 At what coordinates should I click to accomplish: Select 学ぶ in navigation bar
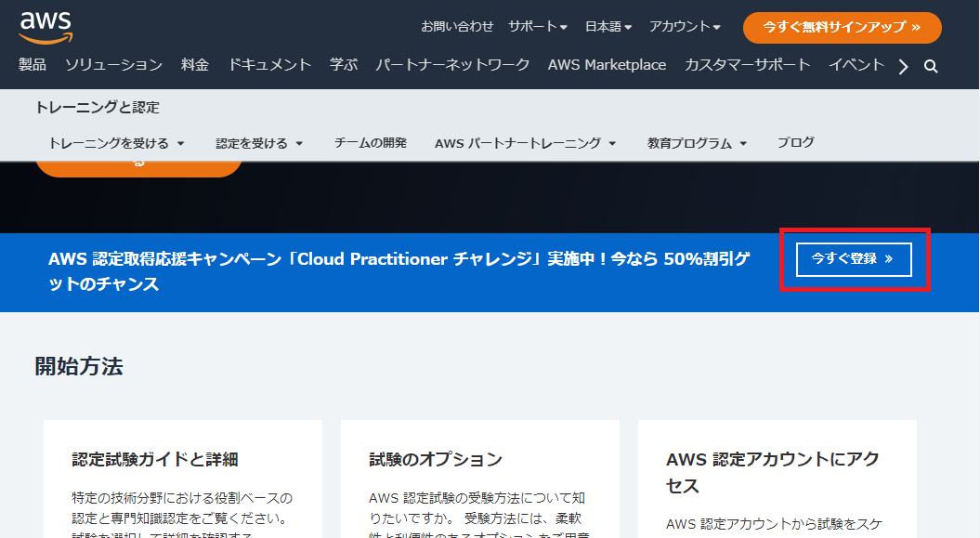point(344,65)
